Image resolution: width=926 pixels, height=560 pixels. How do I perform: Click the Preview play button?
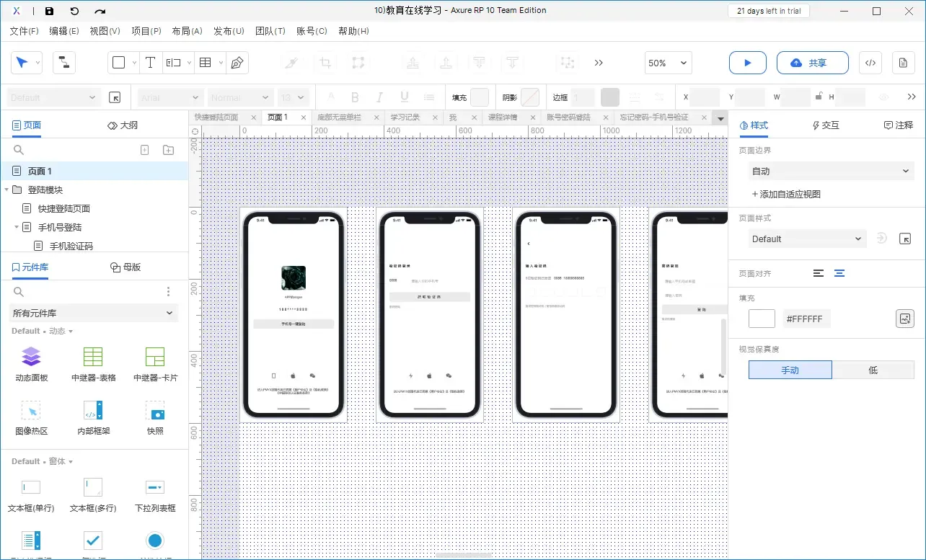pos(747,63)
